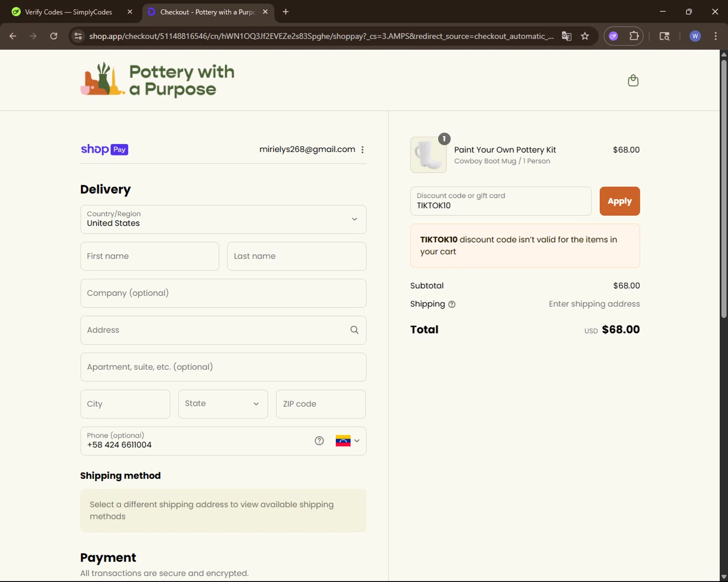Show shipping info help icon
Screen dimensions: 728x582
point(452,304)
